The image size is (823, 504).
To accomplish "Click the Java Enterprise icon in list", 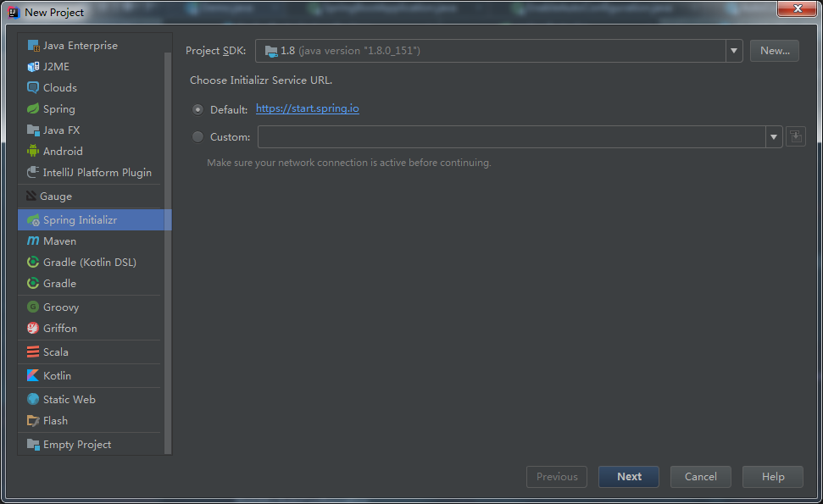I will click(33, 46).
